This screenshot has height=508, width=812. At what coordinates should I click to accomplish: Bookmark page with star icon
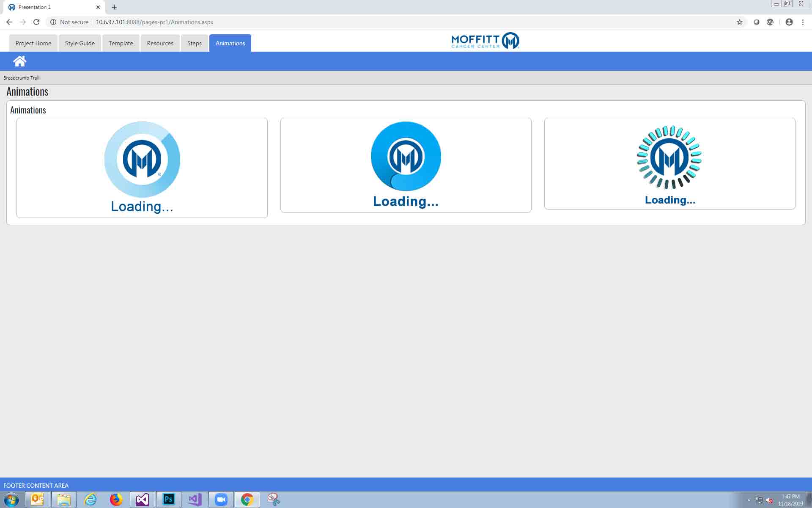(x=739, y=22)
